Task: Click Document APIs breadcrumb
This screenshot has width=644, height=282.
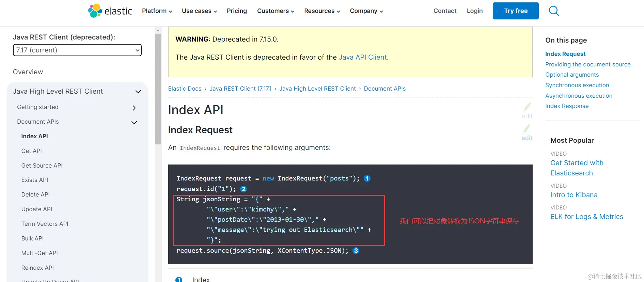Action: pos(384,89)
